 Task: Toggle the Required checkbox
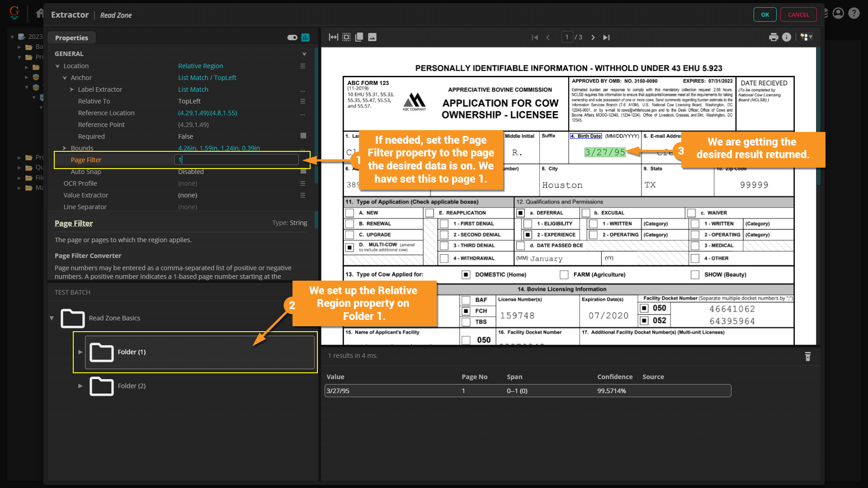303,136
